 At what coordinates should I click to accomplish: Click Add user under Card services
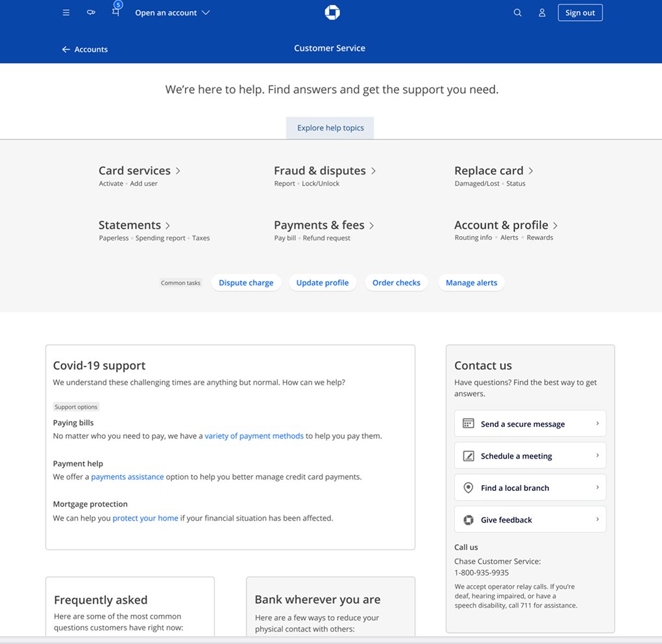(143, 184)
